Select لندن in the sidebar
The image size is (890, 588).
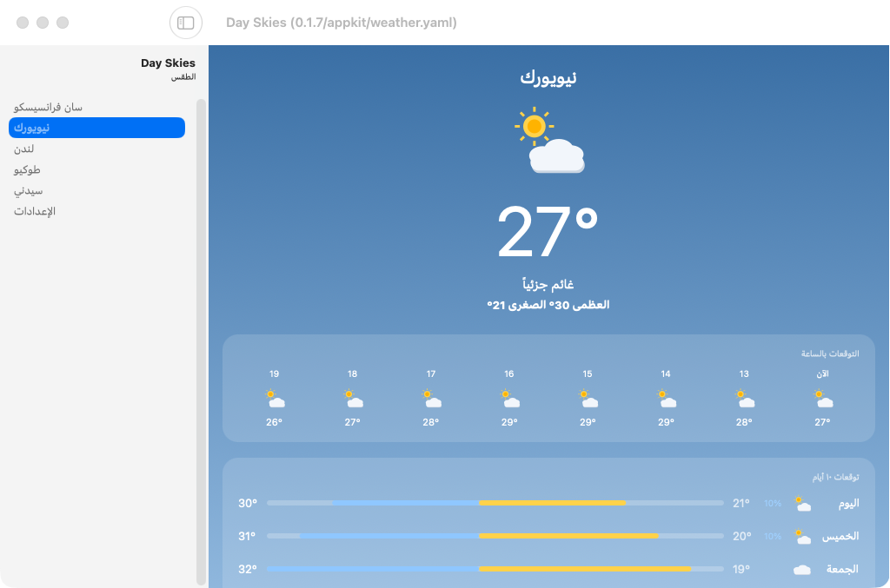97,149
